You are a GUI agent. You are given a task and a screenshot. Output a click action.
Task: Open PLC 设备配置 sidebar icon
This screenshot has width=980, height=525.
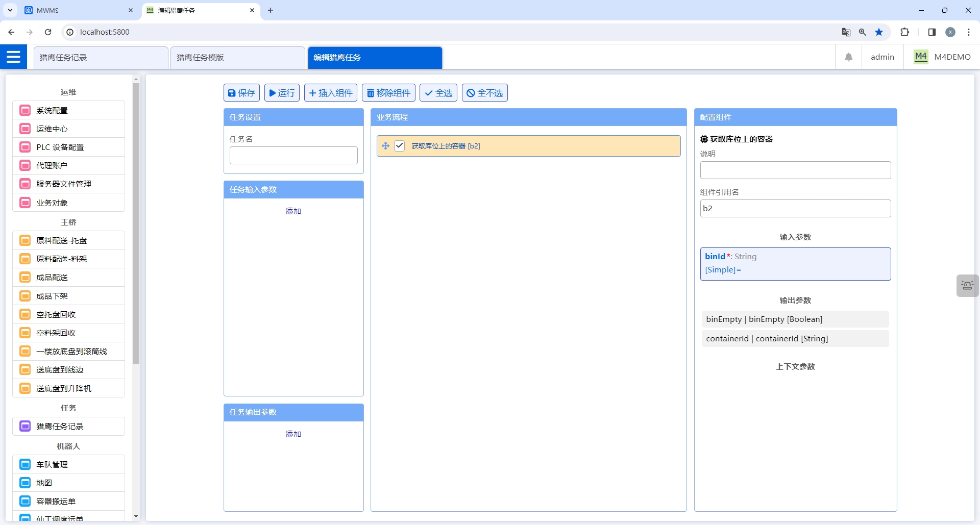pyautogui.click(x=25, y=147)
